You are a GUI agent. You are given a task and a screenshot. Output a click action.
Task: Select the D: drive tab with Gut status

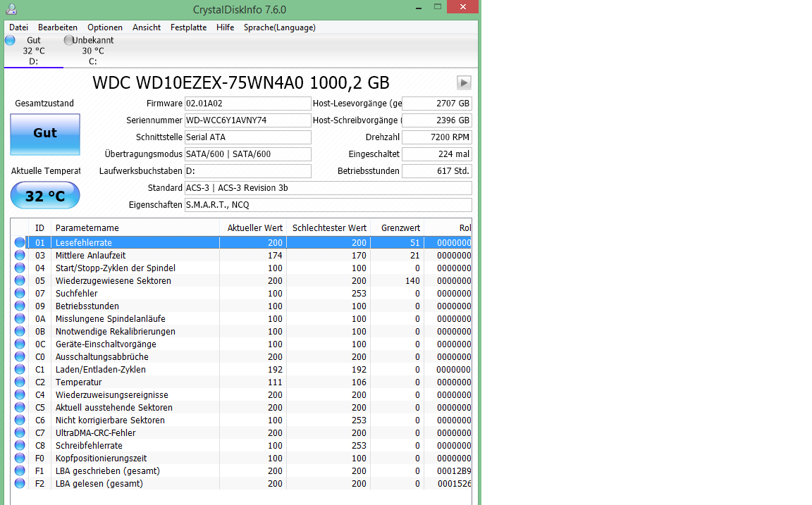[34, 51]
